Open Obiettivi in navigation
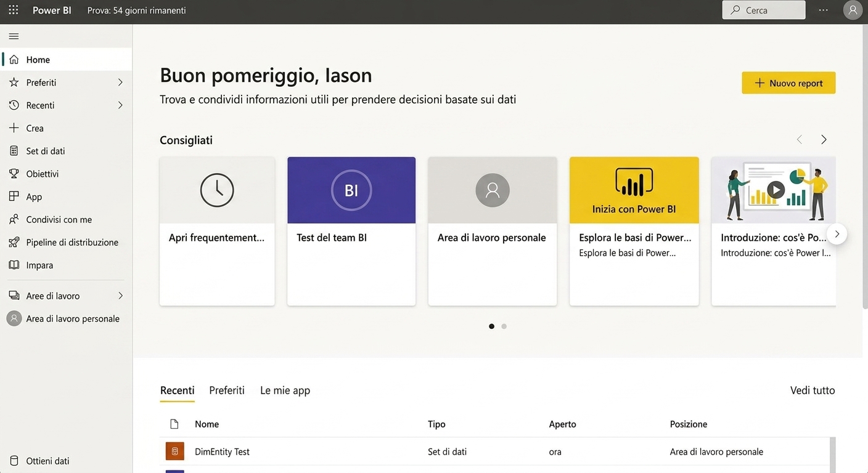 (66, 174)
